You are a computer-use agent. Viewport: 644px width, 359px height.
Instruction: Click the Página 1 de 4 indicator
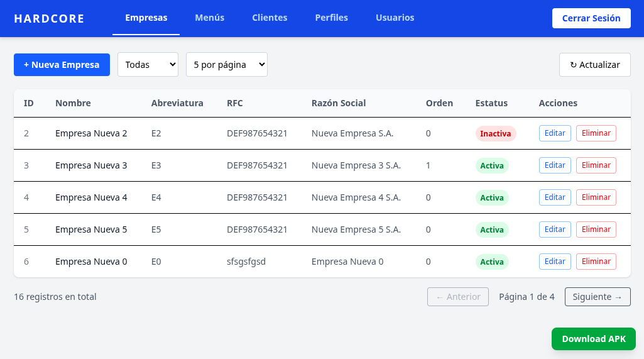527,297
